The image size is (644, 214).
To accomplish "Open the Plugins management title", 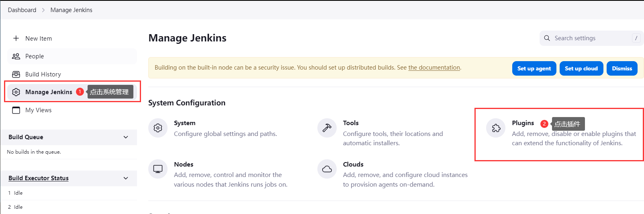I will point(523,123).
